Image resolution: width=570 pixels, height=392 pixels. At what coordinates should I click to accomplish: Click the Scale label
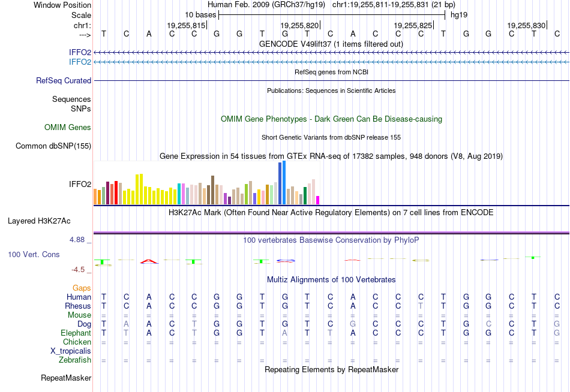81,15
